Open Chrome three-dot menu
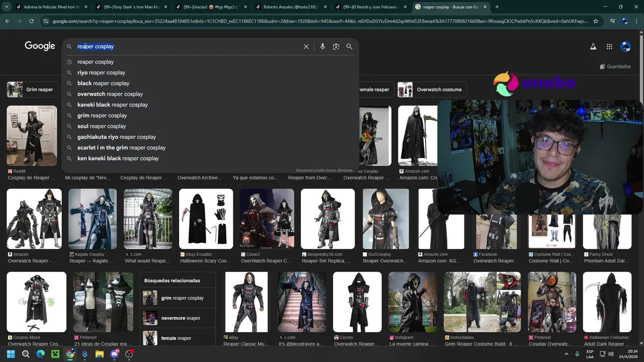Screen dimensions: 644x362 tap(636, 21)
